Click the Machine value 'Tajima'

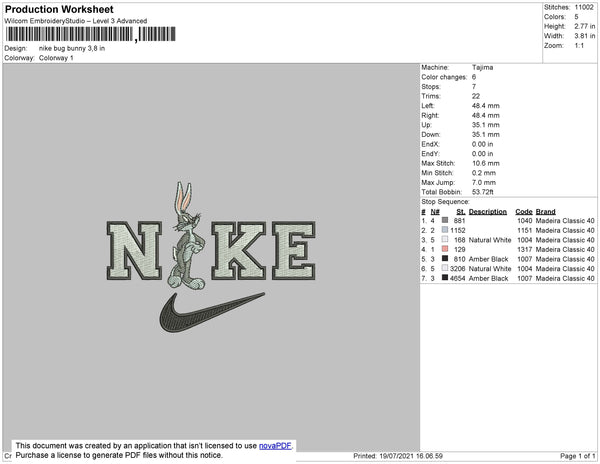point(483,67)
